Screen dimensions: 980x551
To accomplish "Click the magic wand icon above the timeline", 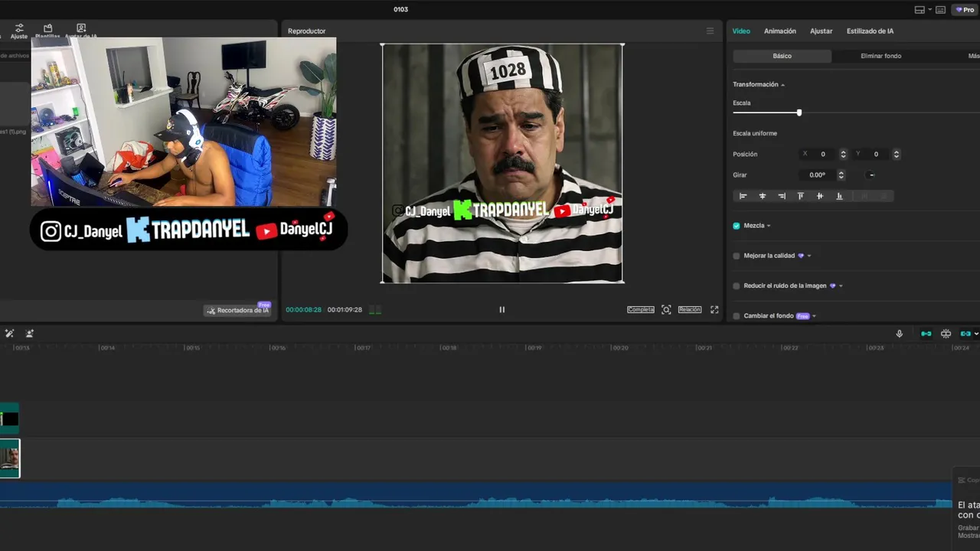I will [x=9, y=334].
